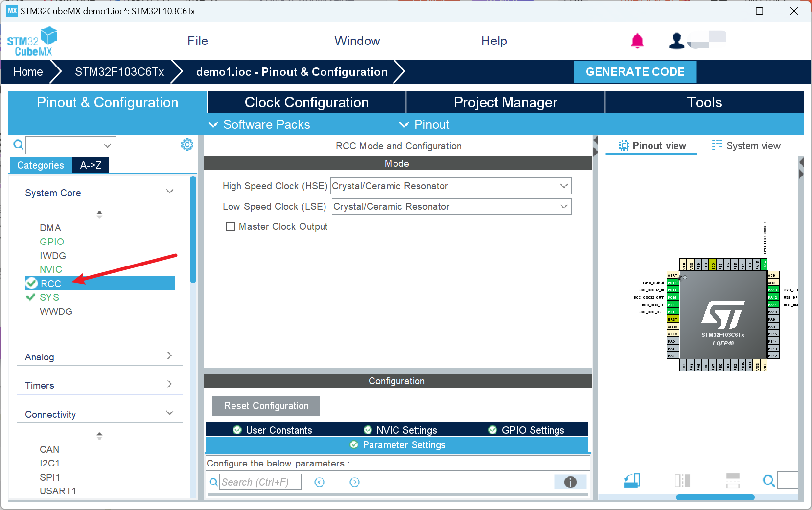The height and width of the screenshot is (510, 812).
Task: Click the horizontal split view icon
Action: point(733,481)
